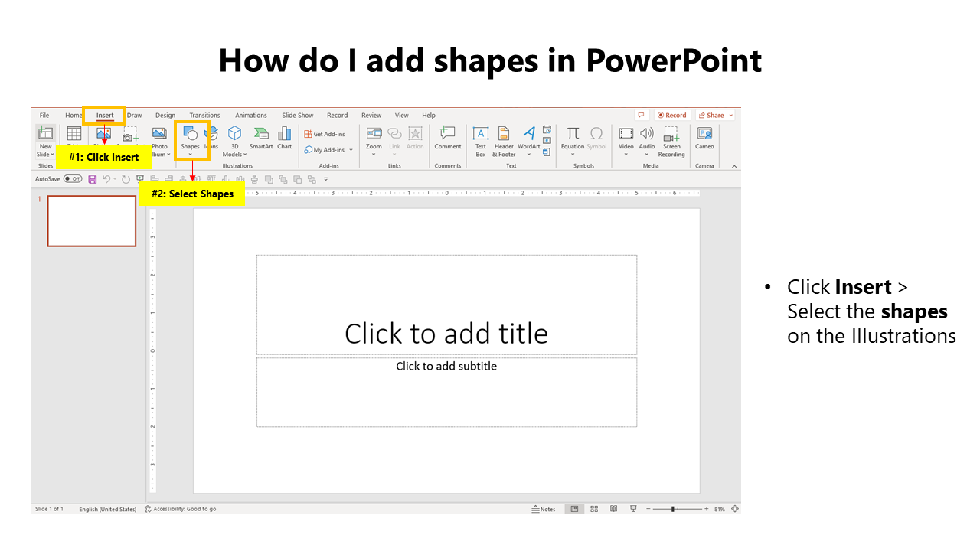Open the File menu

(44, 116)
